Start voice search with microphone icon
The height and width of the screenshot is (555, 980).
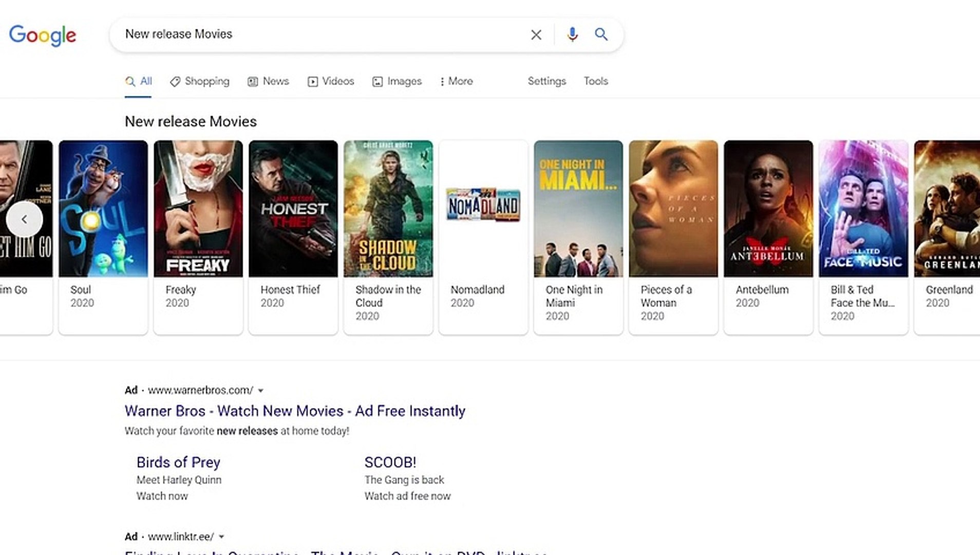572,34
